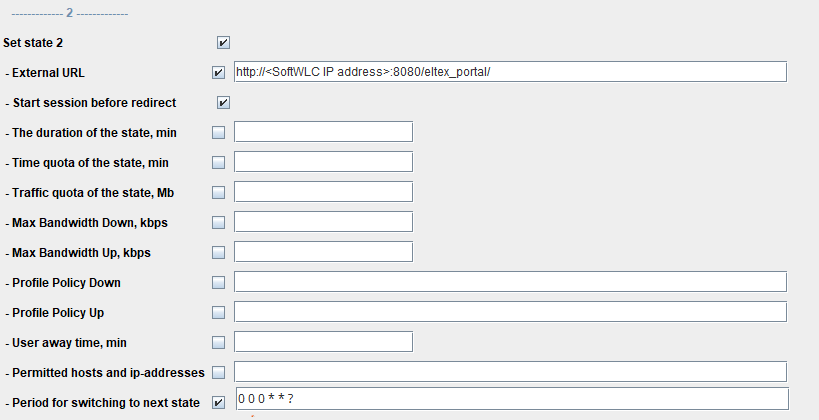The image size is (819, 420).
Task: Select the Max Bandwidth Down input field
Action: [323, 222]
